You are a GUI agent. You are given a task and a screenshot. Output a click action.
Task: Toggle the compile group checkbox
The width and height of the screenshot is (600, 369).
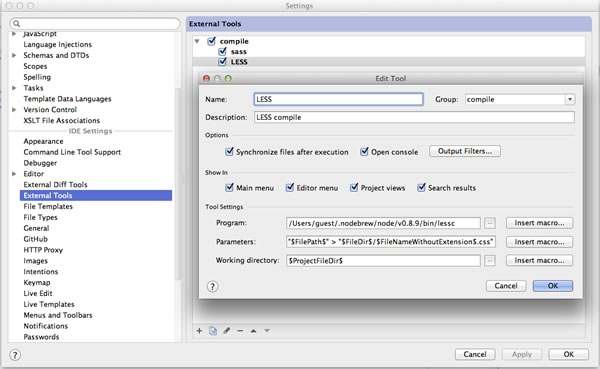click(211, 41)
